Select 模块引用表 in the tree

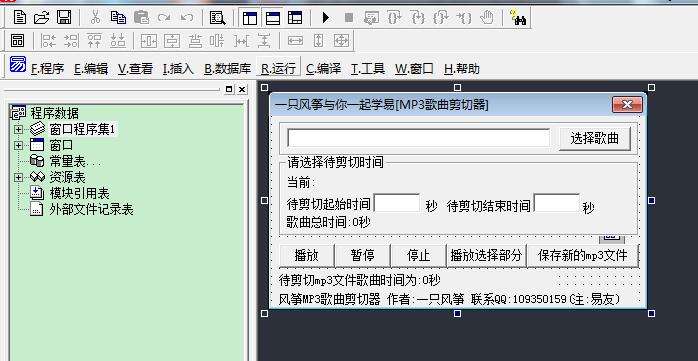point(79,193)
